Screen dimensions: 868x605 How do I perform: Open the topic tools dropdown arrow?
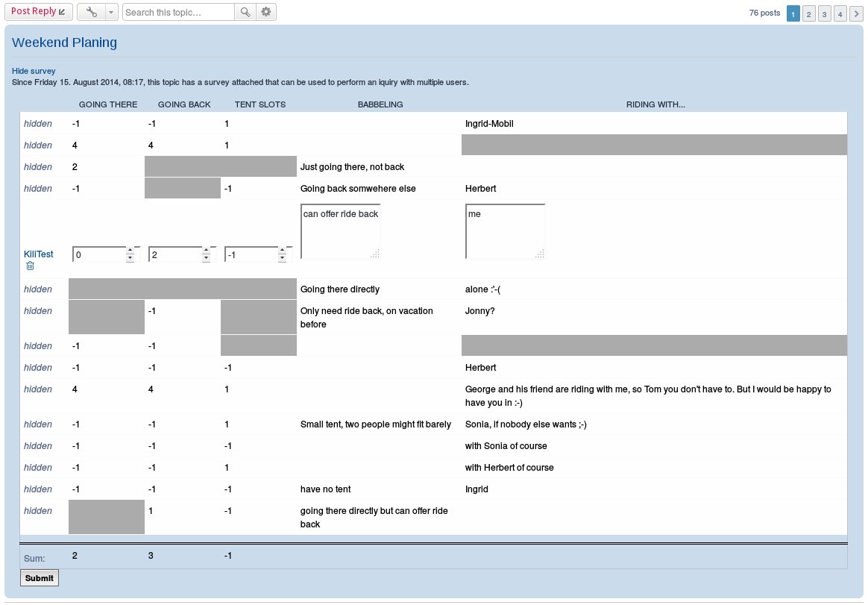pos(111,12)
